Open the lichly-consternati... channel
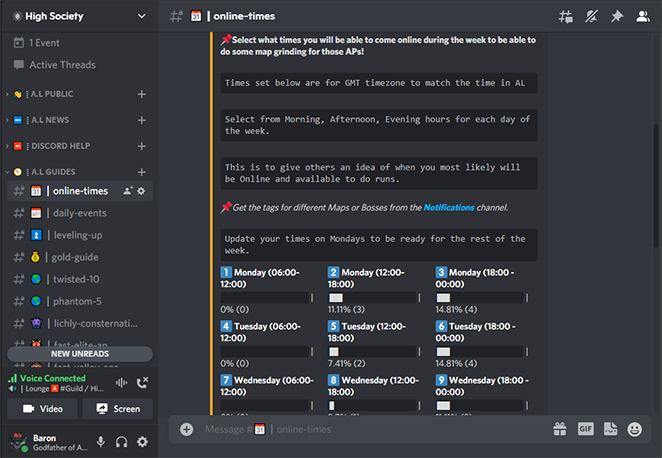662x458 pixels. (80, 323)
